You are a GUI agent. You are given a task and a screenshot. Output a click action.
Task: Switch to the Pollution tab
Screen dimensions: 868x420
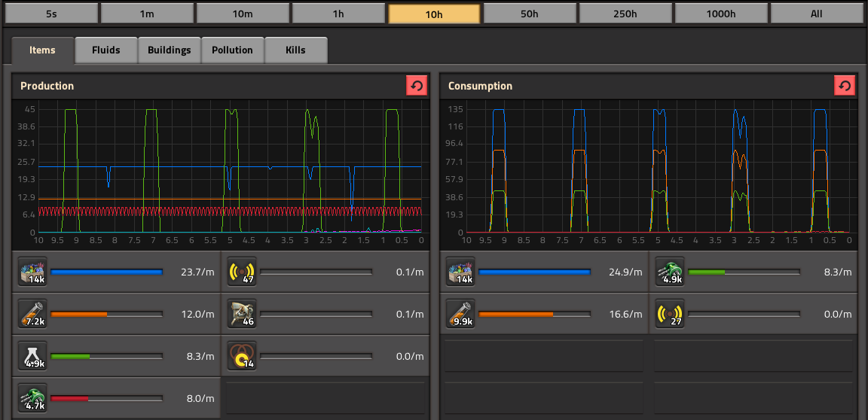tap(232, 50)
